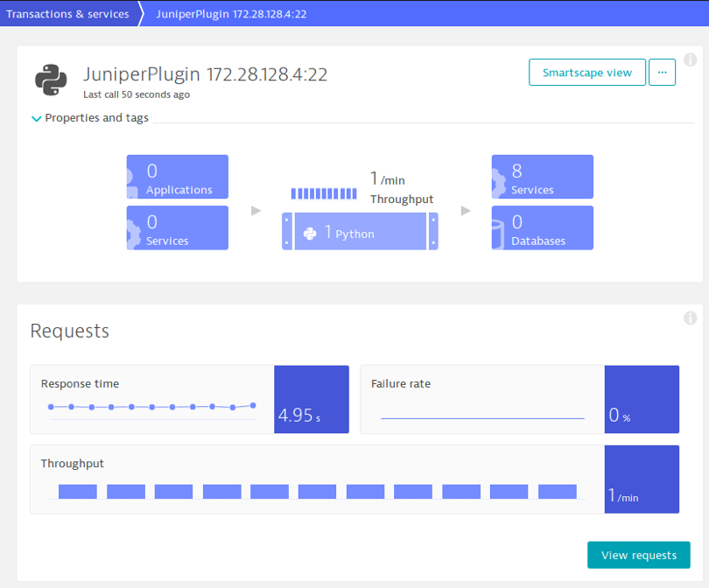Expand Properties and tags section
709x588 pixels.
click(x=89, y=118)
